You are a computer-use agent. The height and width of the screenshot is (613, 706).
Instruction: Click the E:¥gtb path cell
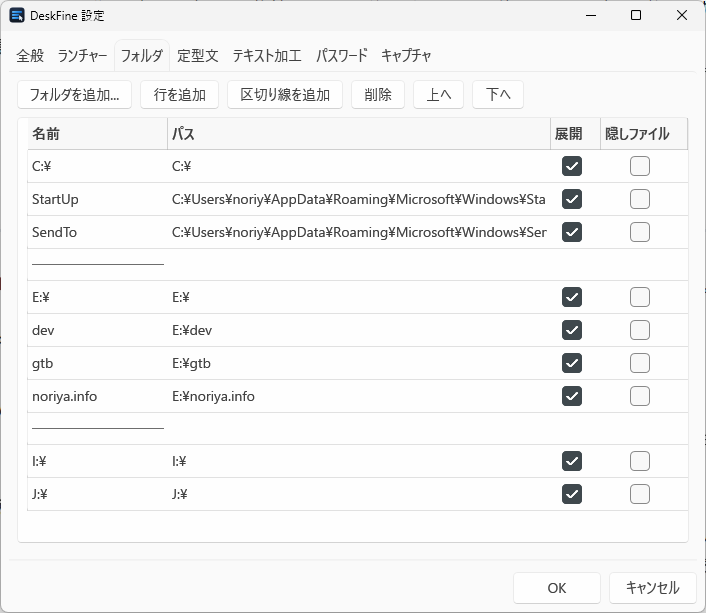coord(359,363)
